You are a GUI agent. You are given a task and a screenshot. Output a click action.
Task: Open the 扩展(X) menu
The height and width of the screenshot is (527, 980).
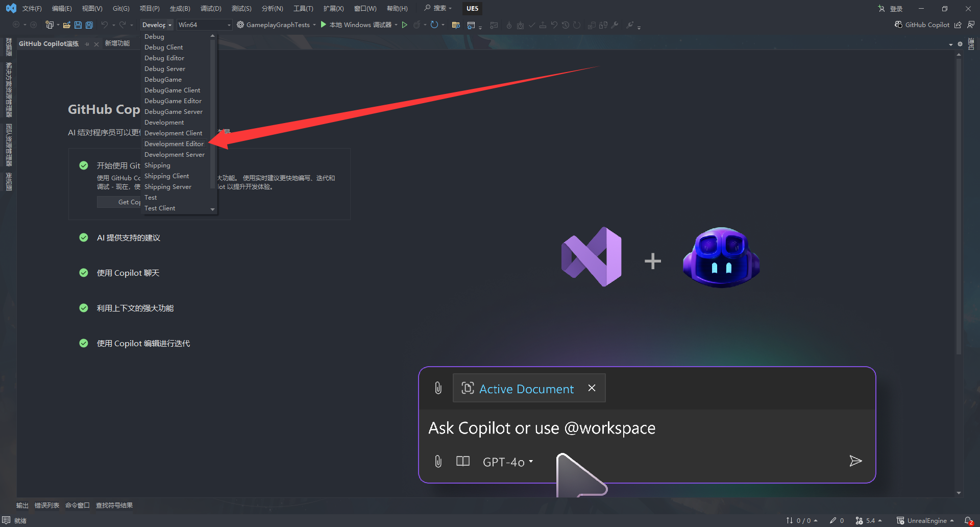click(333, 8)
